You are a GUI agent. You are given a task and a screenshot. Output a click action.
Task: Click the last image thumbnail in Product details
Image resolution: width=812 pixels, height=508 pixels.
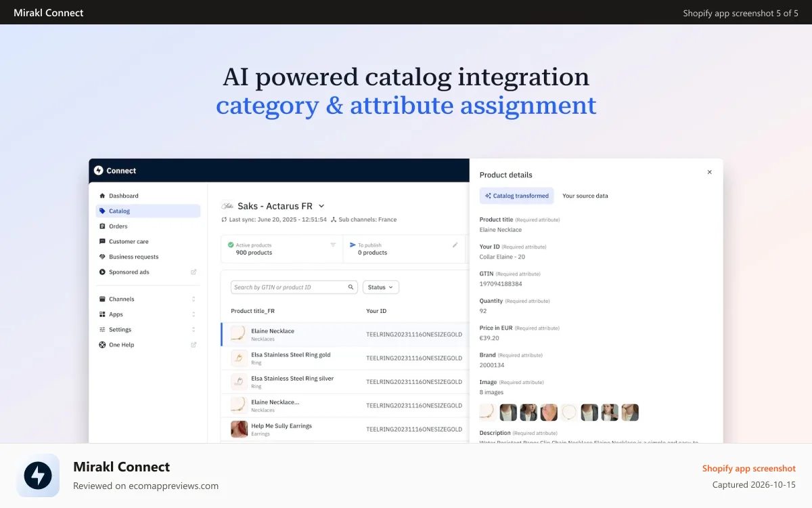(x=630, y=412)
